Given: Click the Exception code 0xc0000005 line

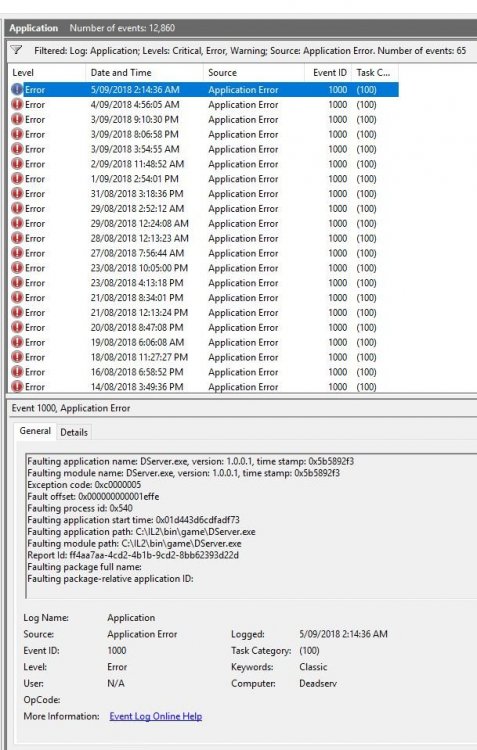Looking at the screenshot, I should pyautogui.click(x=84, y=485).
